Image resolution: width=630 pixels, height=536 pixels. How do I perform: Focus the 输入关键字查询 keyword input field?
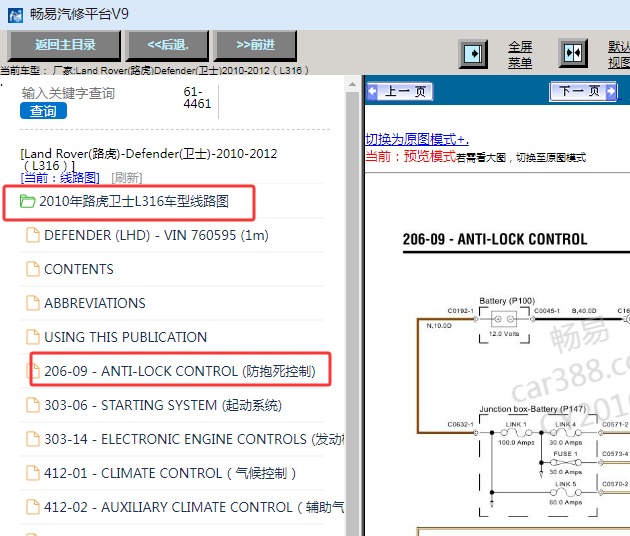tap(68, 93)
